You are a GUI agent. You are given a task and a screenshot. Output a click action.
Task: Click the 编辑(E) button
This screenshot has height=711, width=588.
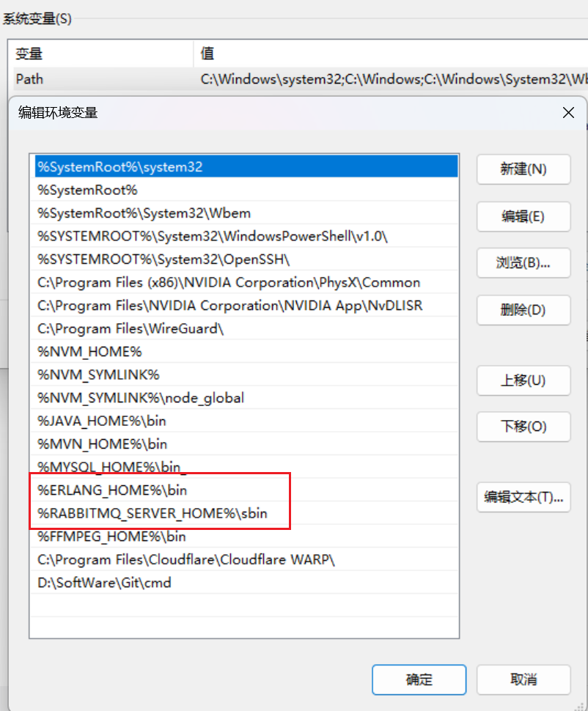[x=523, y=216]
